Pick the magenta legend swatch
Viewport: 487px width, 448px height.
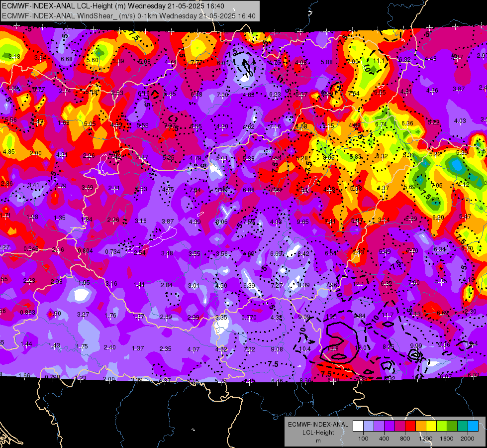coord(400,426)
